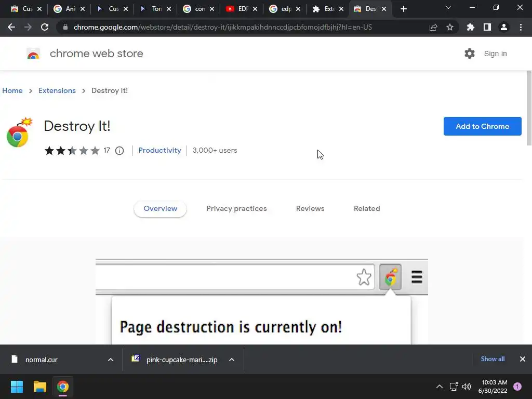The image size is (532, 399).
Task: Click the forward navigation arrow
Action: 28,27
